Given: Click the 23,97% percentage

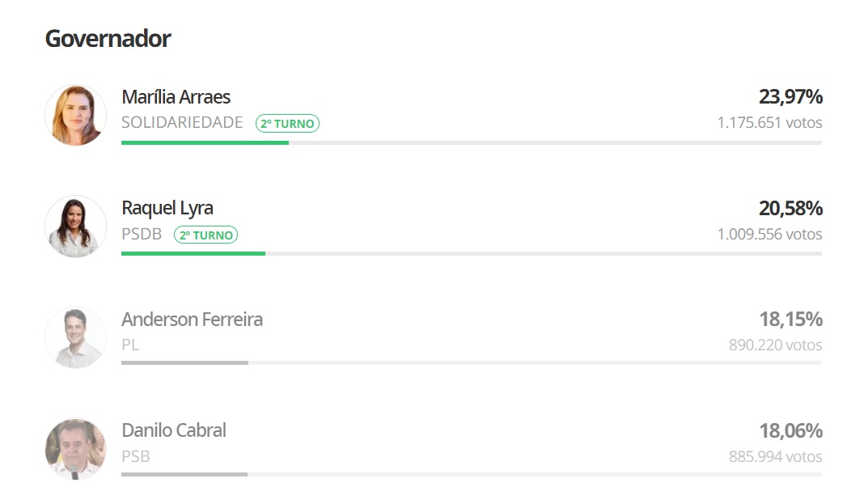Looking at the screenshot, I should 790,97.
